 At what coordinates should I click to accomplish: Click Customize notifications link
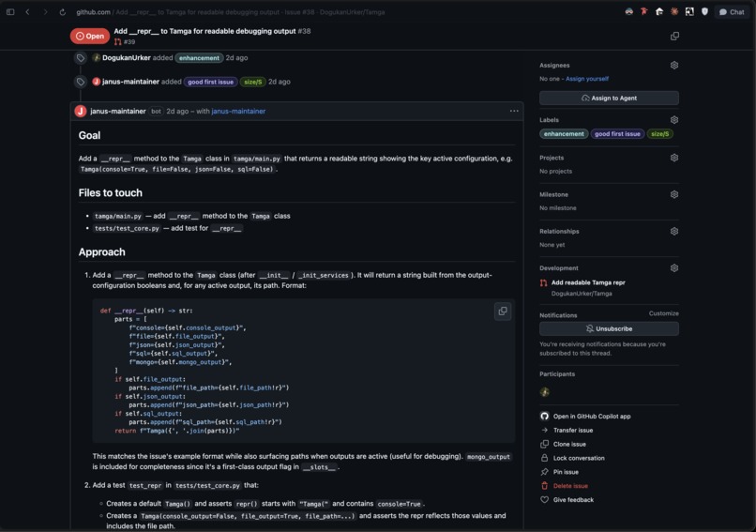(x=663, y=313)
